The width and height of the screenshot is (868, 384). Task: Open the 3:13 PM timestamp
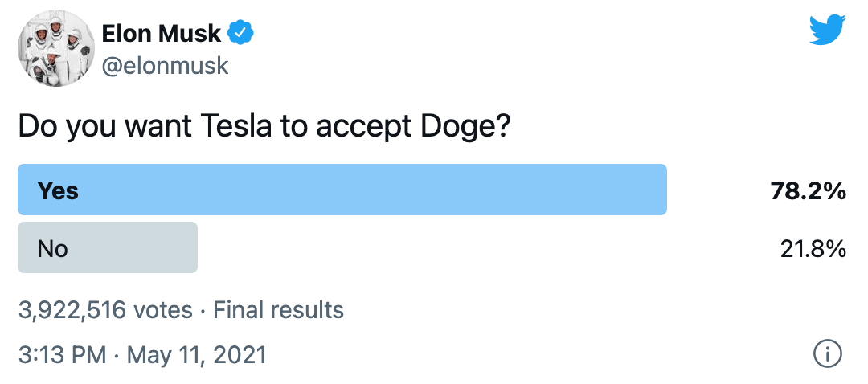pyautogui.click(x=61, y=353)
